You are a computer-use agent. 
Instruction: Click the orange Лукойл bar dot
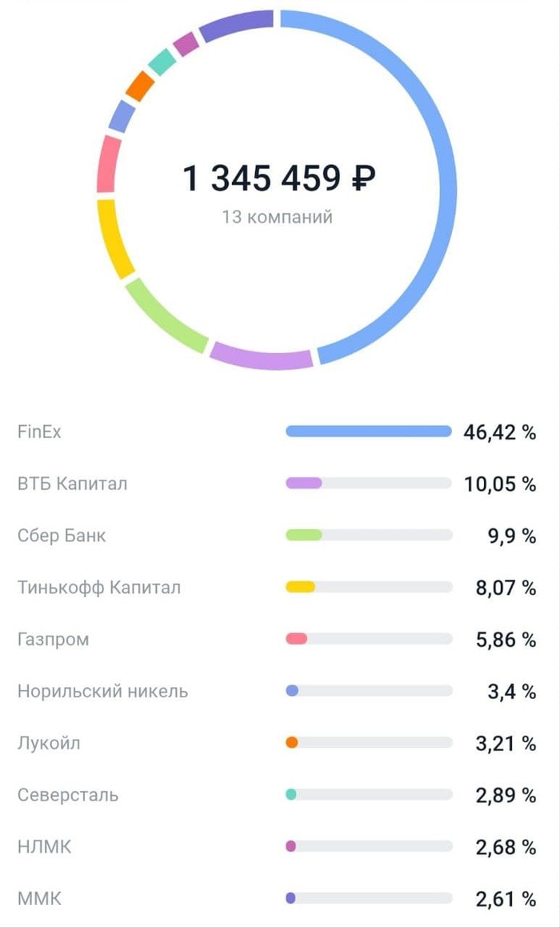292,742
